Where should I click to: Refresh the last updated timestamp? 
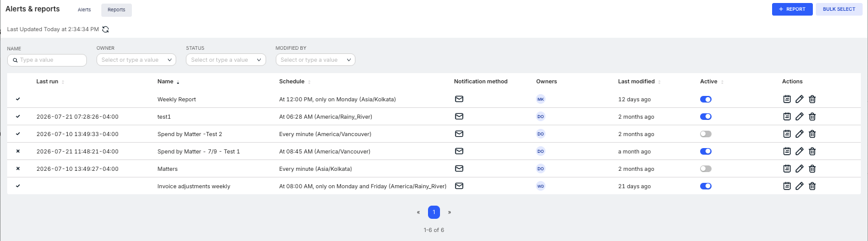tap(106, 29)
